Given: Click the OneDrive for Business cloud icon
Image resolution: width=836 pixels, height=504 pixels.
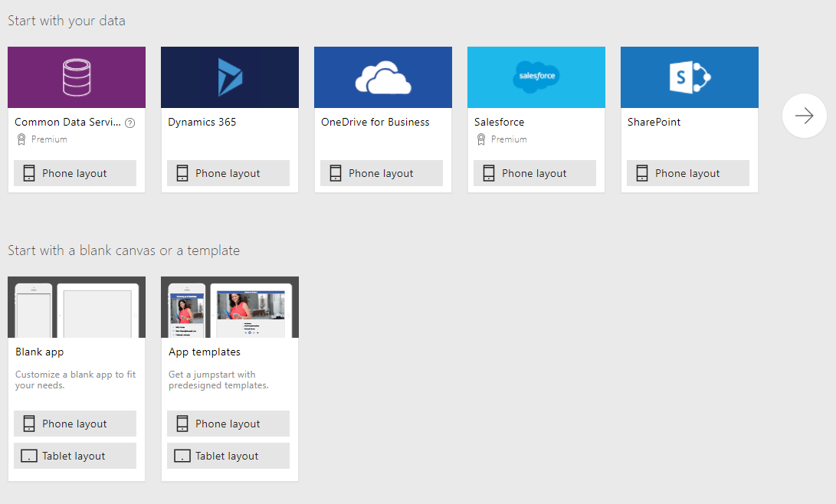Looking at the screenshot, I should pyautogui.click(x=383, y=78).
